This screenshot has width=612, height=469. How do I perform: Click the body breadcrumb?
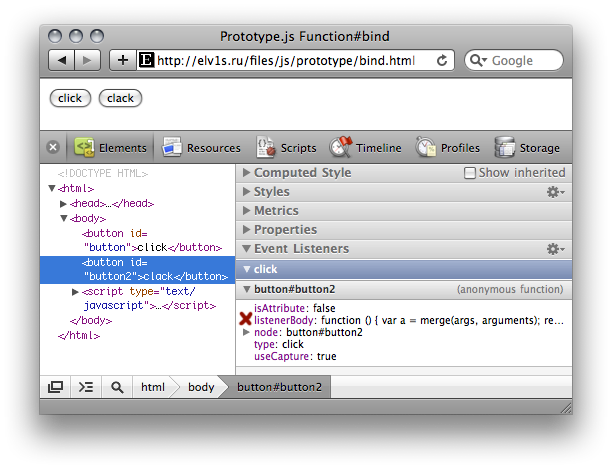(x=201, y=387)
